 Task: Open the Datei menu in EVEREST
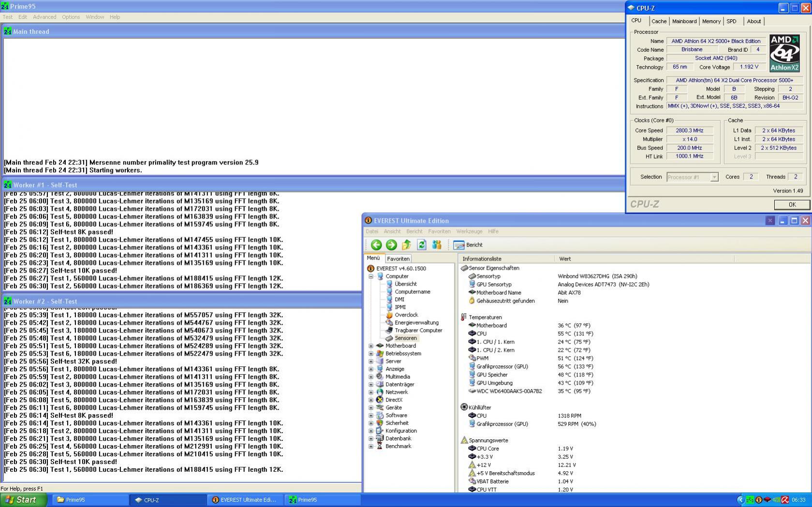click(x=372, y=232)
